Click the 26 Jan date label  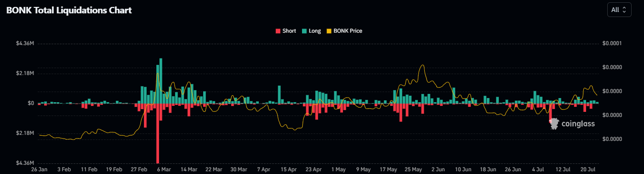pos(39,169)
